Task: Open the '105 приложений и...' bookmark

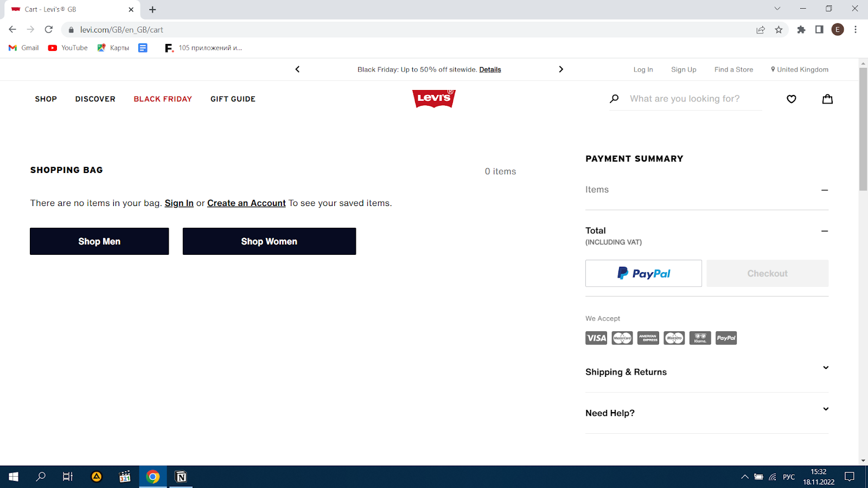Action: pos(203,48)
